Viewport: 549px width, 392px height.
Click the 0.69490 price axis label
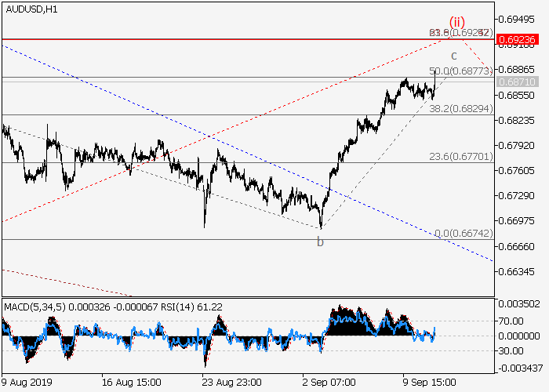click(520, 18)
